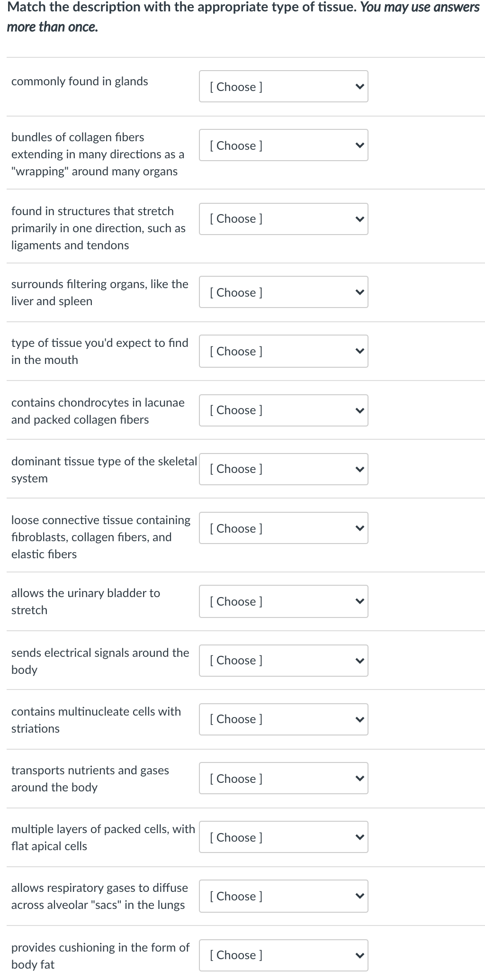This screenshot has height=980, width=485.
Task: Choose tissue for body fat cushioning
Action: (x=284, y=955)
